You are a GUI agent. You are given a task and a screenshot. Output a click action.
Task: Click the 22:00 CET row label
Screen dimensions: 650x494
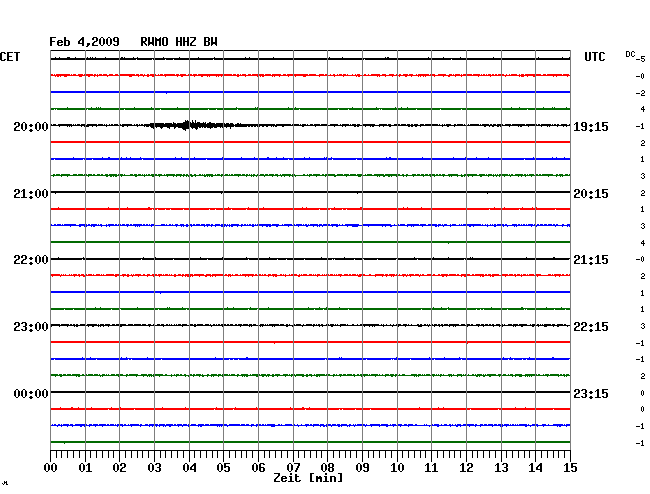pyautogui.click(x=31, y=260)
